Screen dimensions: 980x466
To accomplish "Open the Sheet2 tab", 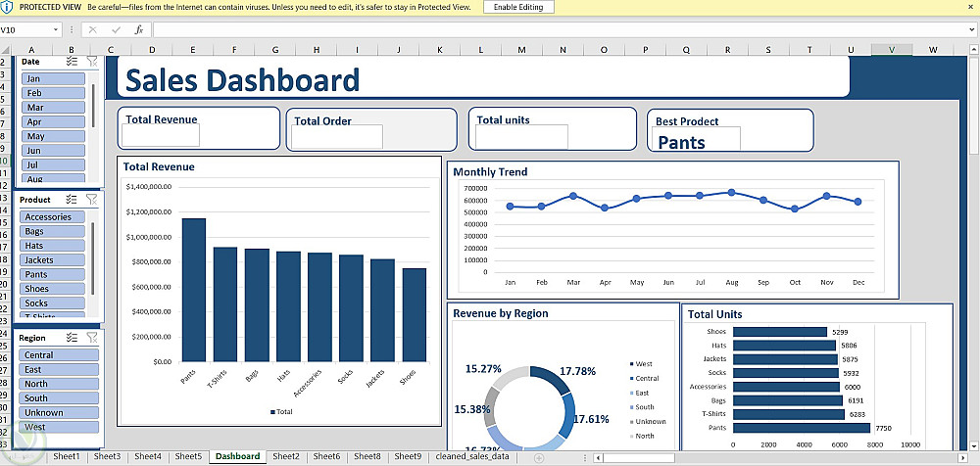I will tap(286, 456).
